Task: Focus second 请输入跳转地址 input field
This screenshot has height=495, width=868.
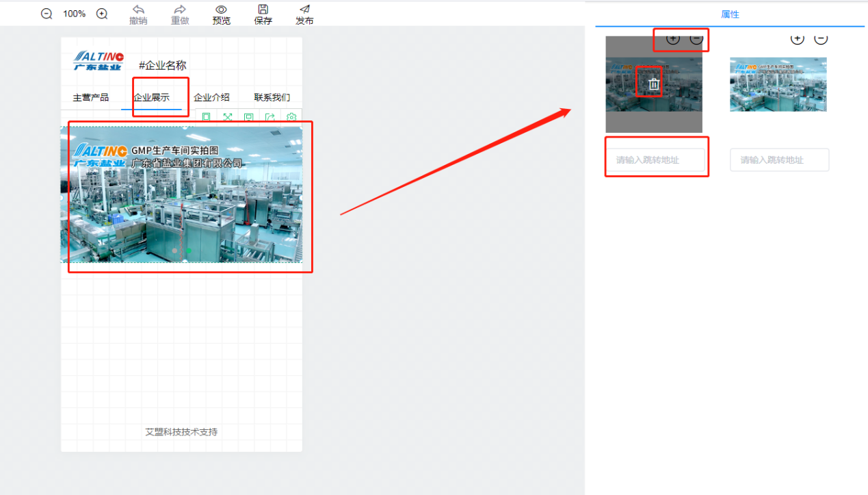Action: click(x=780, y=160)
